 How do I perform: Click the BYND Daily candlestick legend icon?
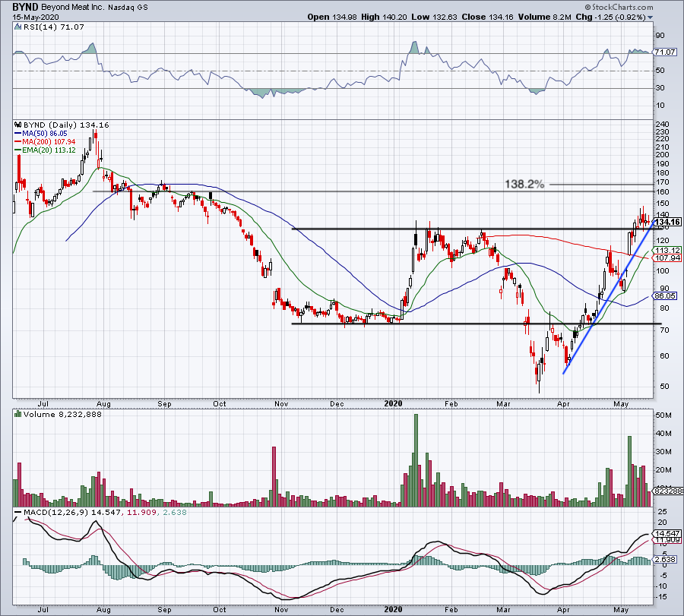pos(18,125)
